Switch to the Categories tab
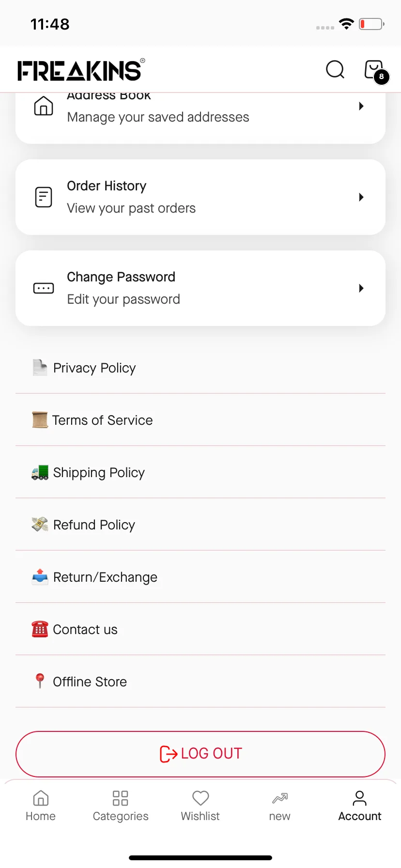This screenshot has width=401, height=868. [x=121, y=806]
